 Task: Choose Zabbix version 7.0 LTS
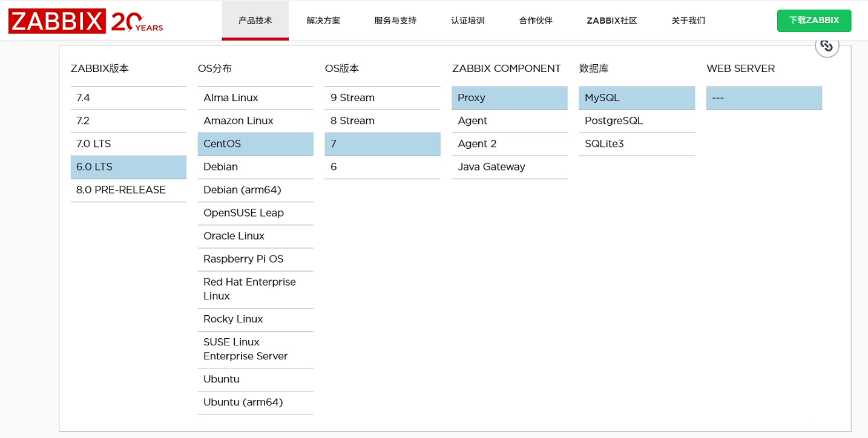click(x=128, y=144)
